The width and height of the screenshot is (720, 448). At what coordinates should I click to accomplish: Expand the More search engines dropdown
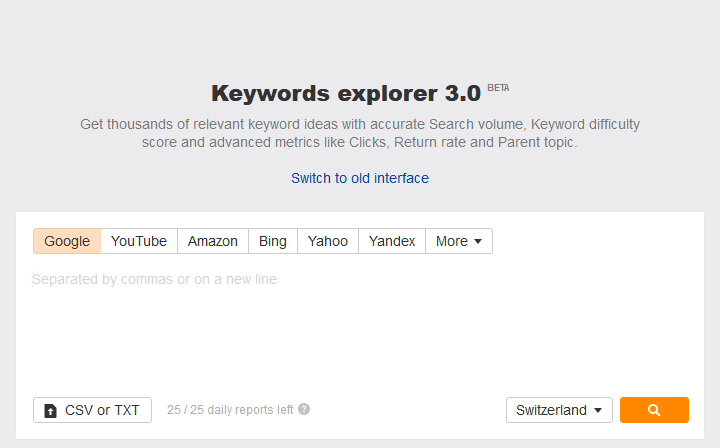coord(459,241)
